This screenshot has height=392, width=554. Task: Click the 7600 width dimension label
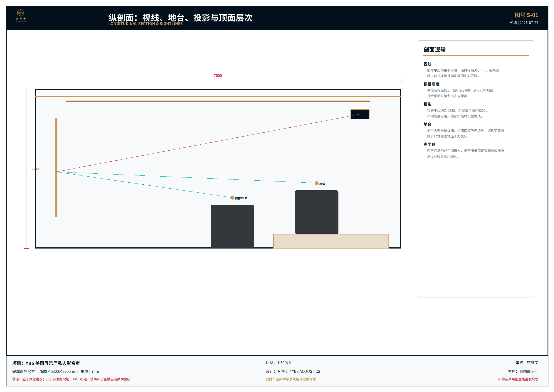click(218, 76)
